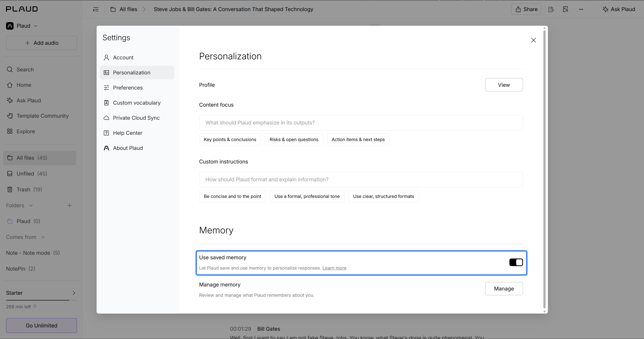This screenshot has height=339, width=644.
Task: Click the View profile button
Action: (x=504, y=85)
